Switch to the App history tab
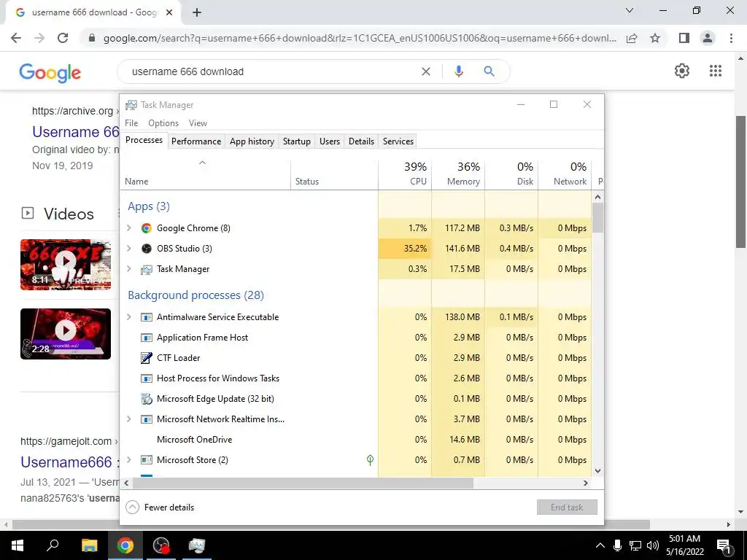Screen dimensions: 747x560 coord(252,141)
